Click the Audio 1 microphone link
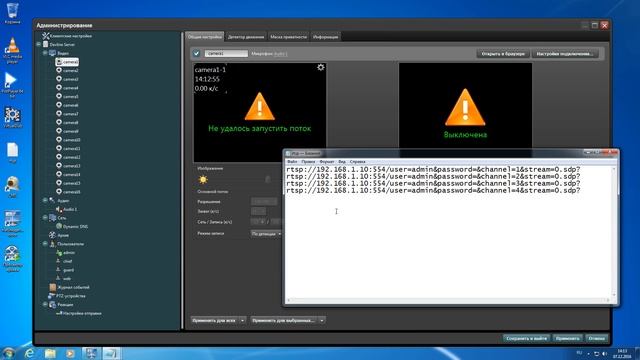The height and width of the screenshot is (360, 640). [x=280, y=54]
